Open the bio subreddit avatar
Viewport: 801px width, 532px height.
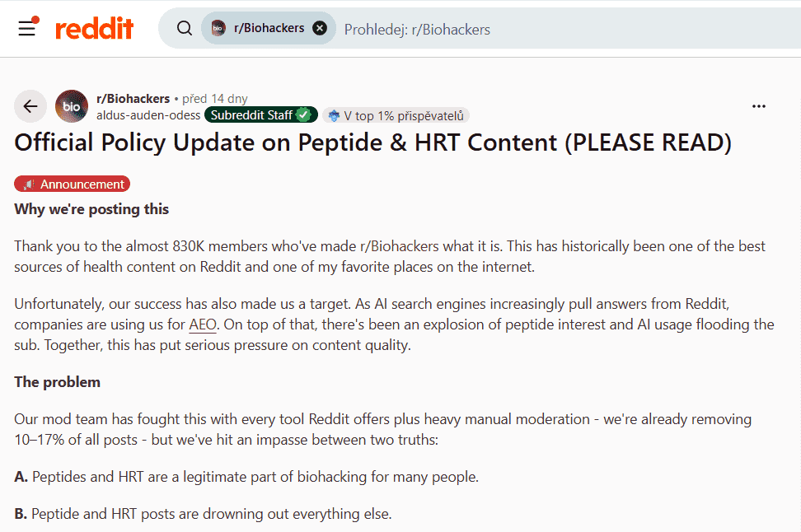click(72, 106)
